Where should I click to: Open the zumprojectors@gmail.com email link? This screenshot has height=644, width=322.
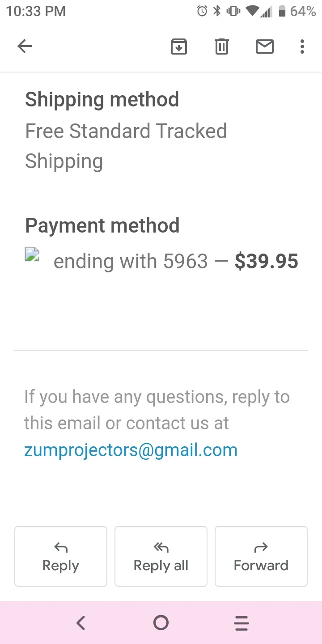pyautogui.click(x=131, y=450)
